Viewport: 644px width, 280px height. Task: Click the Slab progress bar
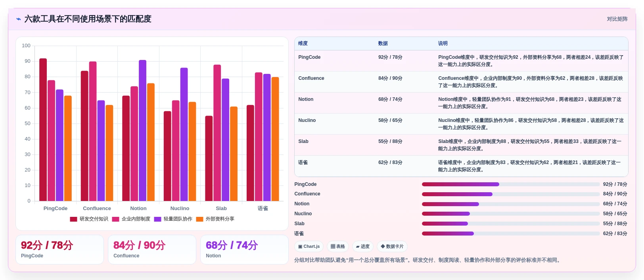click(511, 224)
